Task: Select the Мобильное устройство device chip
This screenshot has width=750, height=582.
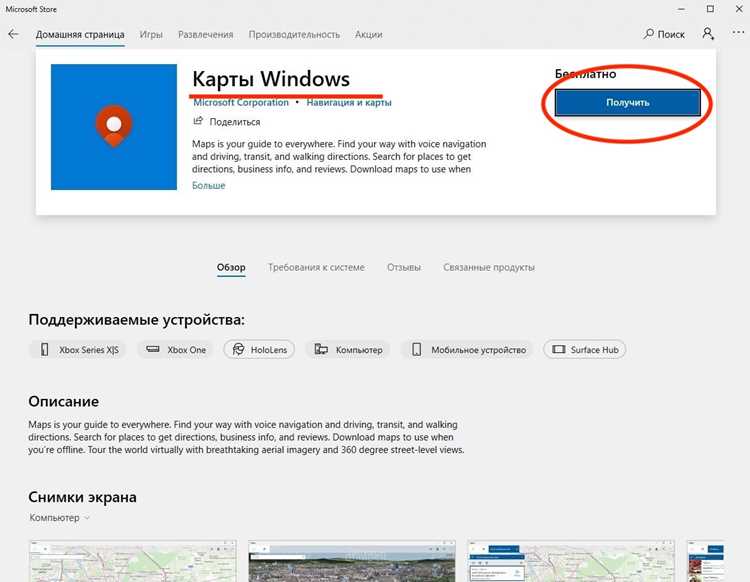Action: (467, 350)
